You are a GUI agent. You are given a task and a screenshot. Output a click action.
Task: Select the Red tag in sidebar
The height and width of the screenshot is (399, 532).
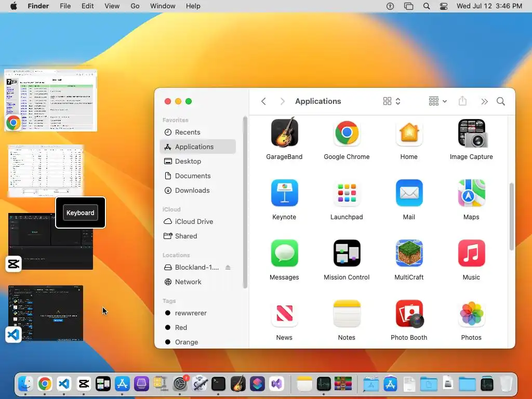pos(197,328)
